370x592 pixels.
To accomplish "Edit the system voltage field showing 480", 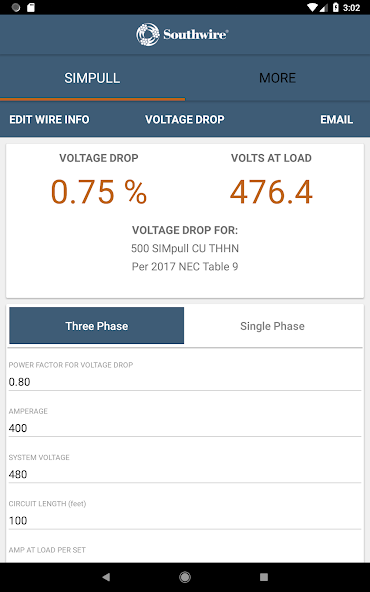I will [x=185, y=474].
